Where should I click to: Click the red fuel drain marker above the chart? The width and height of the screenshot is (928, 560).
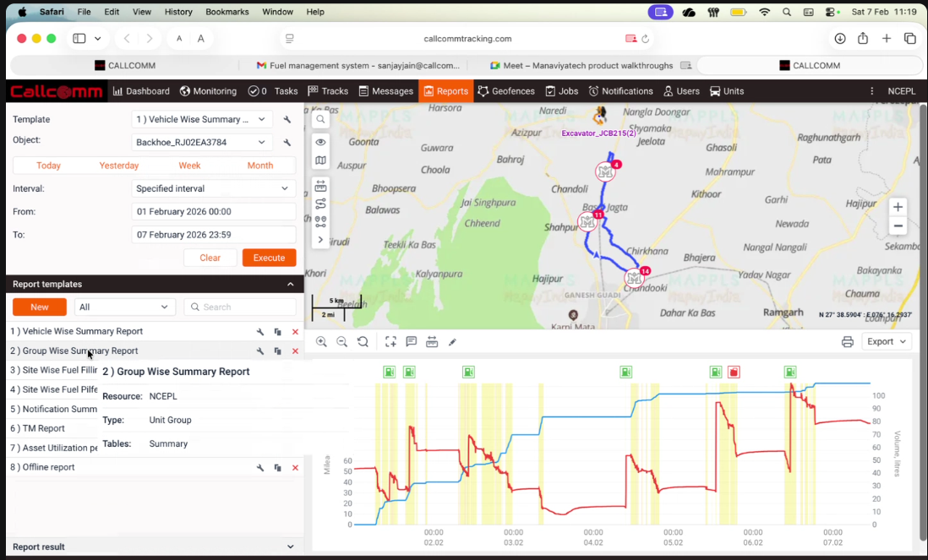click(734, 372)
